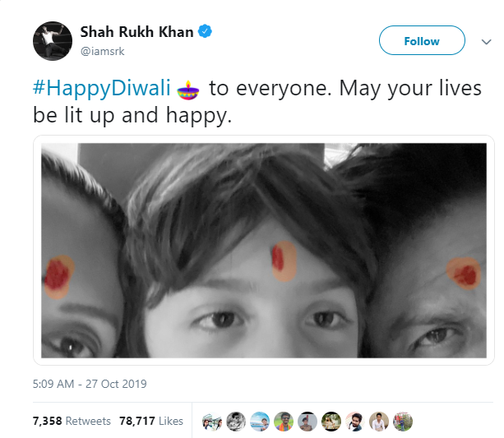The image size is (504, 438).
Task: Open the black-and-white liker avatar
Action: 236,422
